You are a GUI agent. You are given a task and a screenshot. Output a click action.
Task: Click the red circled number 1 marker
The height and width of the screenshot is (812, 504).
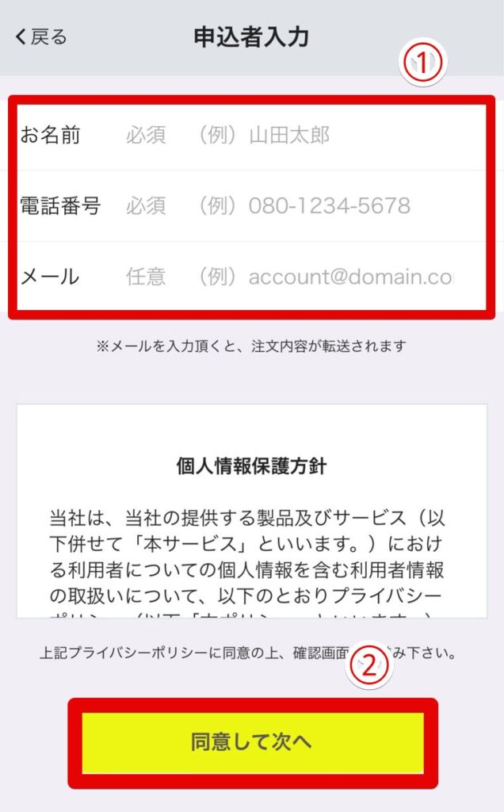pyautogui.click(x=422, y=63)
